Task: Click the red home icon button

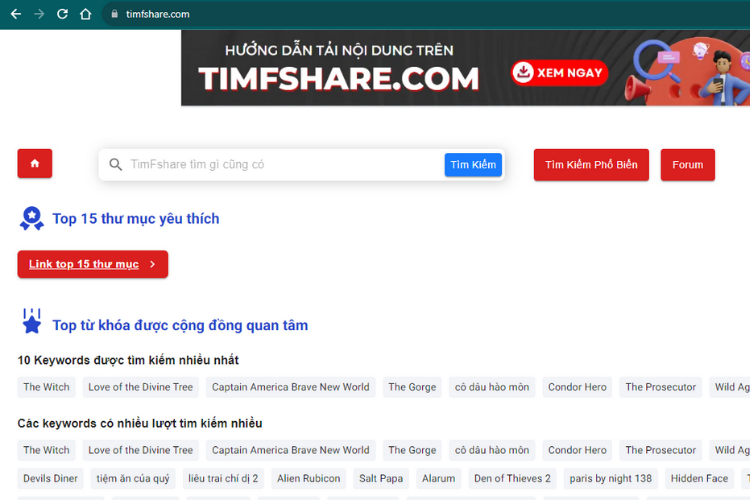Action: point(35,164)
